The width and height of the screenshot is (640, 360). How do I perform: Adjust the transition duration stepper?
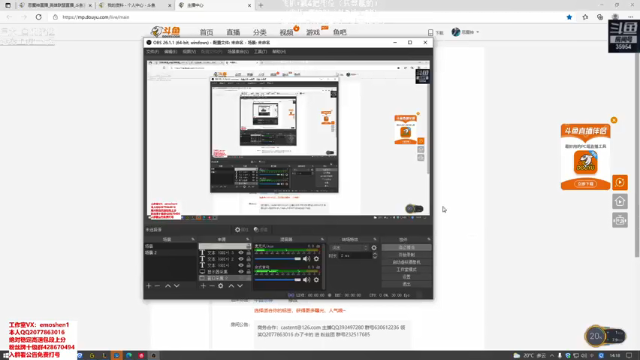click(375, 256)
